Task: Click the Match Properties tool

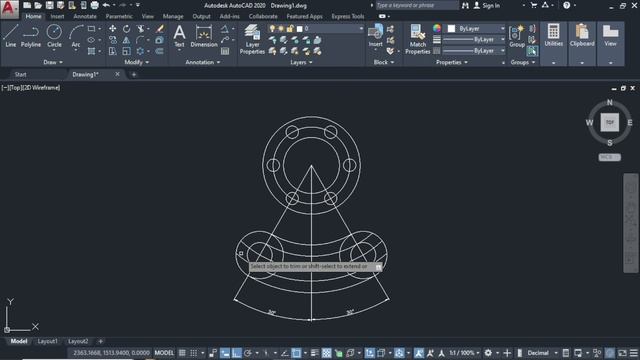Action: click(x=418, y=39)
